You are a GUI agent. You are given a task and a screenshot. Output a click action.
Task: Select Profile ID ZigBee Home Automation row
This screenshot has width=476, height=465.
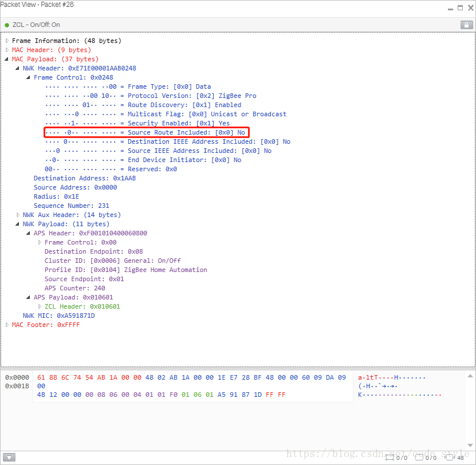pyautogui.click(x=125, y=270)
